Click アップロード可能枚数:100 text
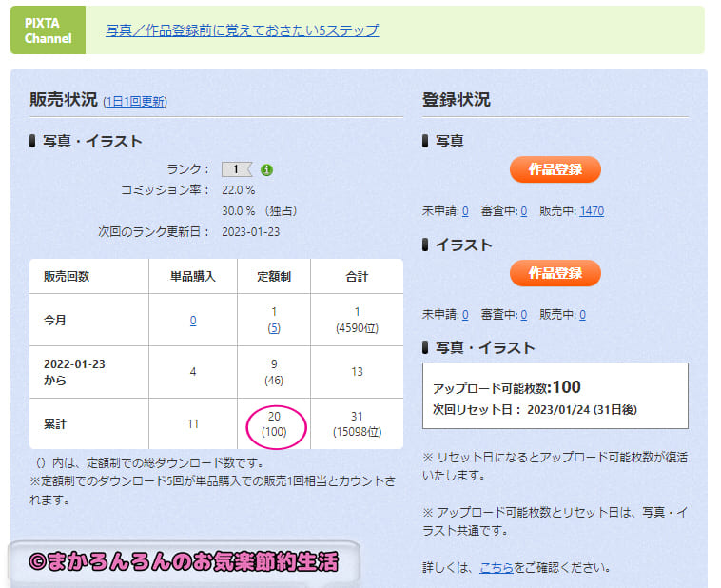The image size is (721, 588). click(x=507, y=387)
